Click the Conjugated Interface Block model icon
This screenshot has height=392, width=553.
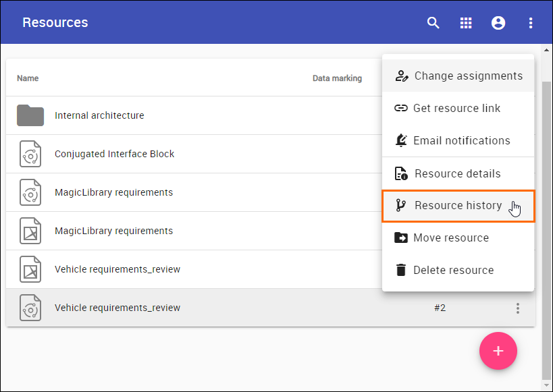click(30, 154)
